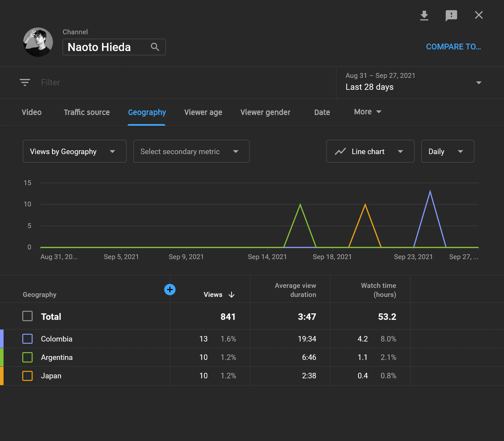Switch to the Viewer age tab
This screenshot has height=441, width=504.
point(203,112)
